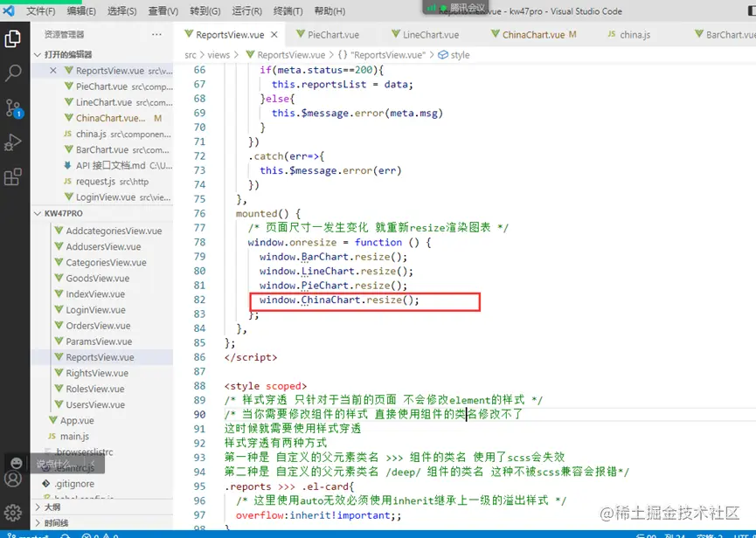756x538 pixels.
Task: Open LineChart.vue in open editors list
Action: coord(101,102)
